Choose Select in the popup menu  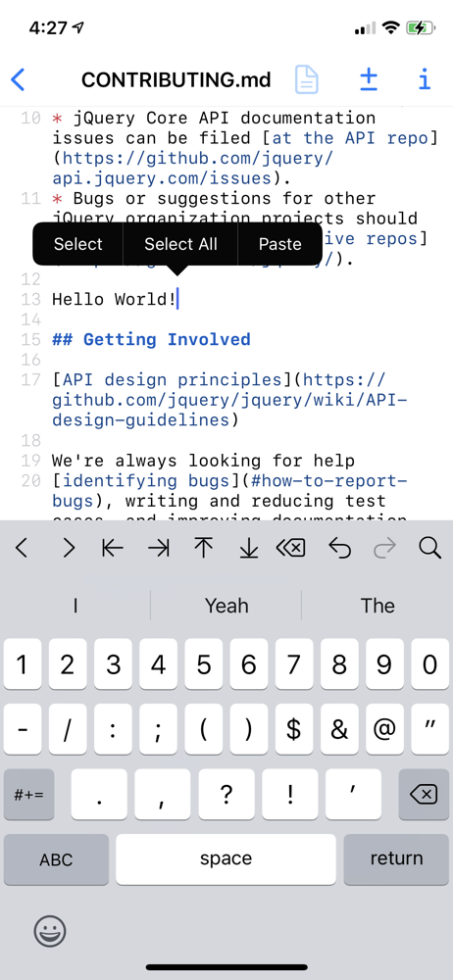tap(78, 244)
